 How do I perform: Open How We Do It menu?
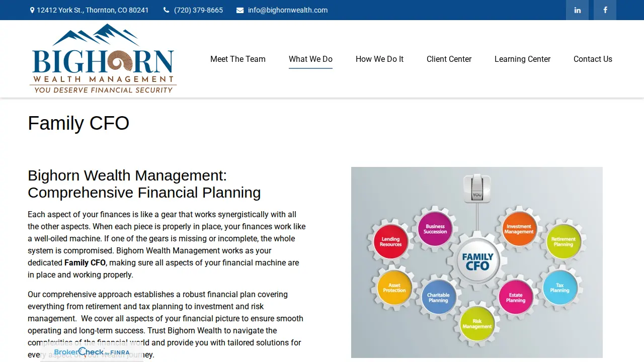(x=379, y=59)
